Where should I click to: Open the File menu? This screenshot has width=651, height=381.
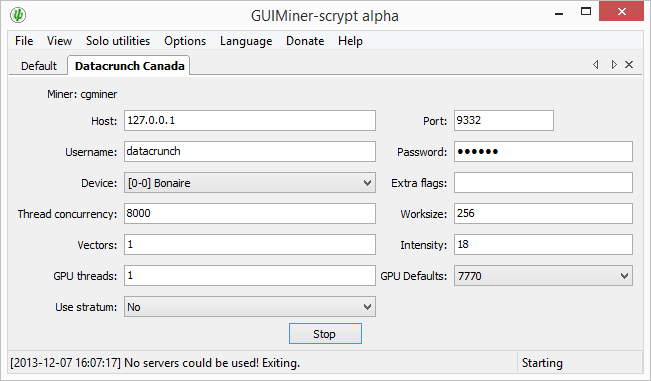click(x=24, y=41)
